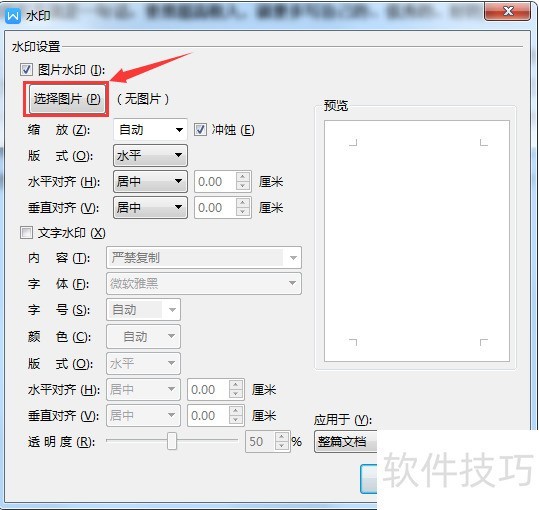
Task: Uncheck the 图片水印 checkbox
Action: (26, 69)
